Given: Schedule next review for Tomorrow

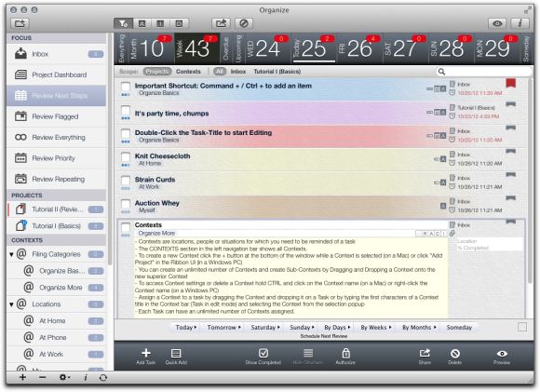Looking at the screenshot, I should (x=223, y=327).
